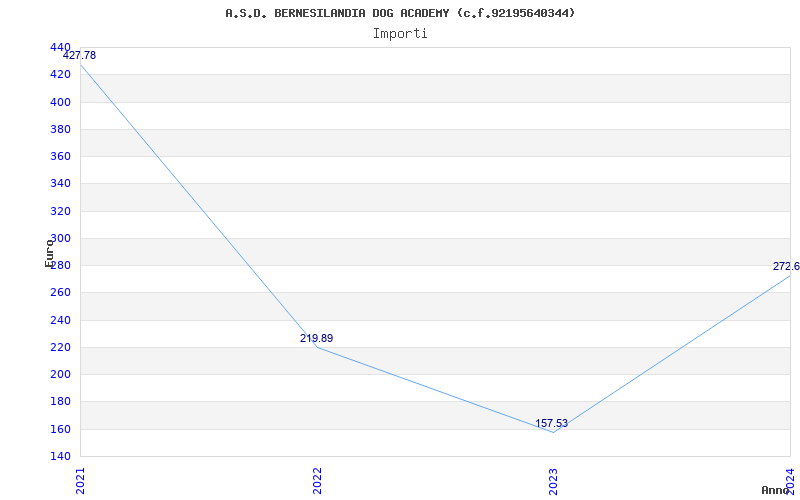Viewport: 800px width, 500px height.
Task: Click the 2023 x-axis label
Action: point(554,481)
